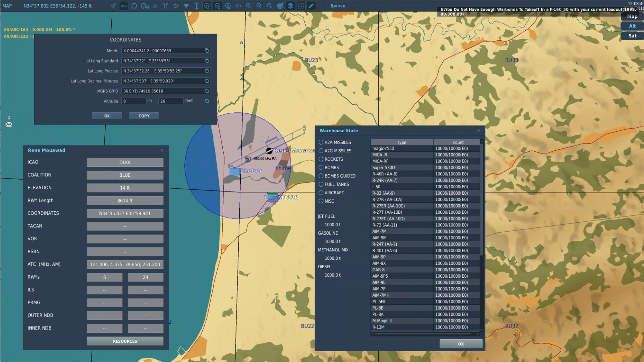Click the radio tower beacon icon

[x=197, y=6]
